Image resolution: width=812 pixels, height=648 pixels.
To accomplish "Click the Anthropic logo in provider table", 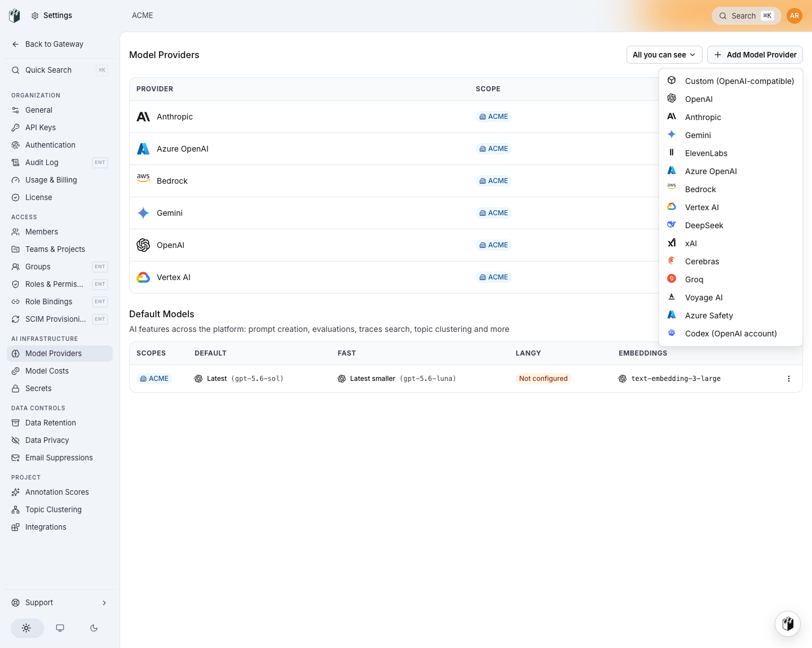I will 143,117.
